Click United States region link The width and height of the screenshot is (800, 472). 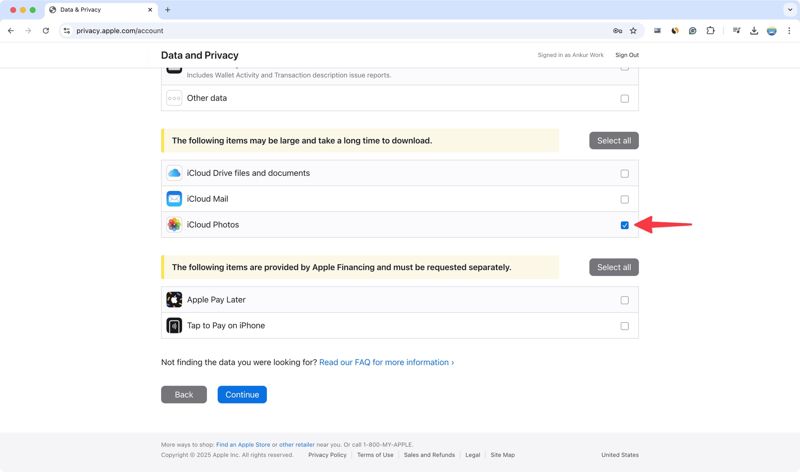tap(619, 455)
